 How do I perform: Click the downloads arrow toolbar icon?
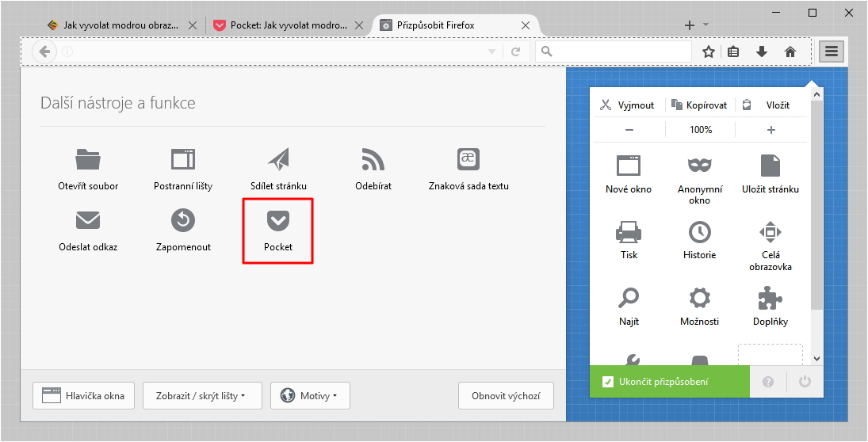point(762,51)
